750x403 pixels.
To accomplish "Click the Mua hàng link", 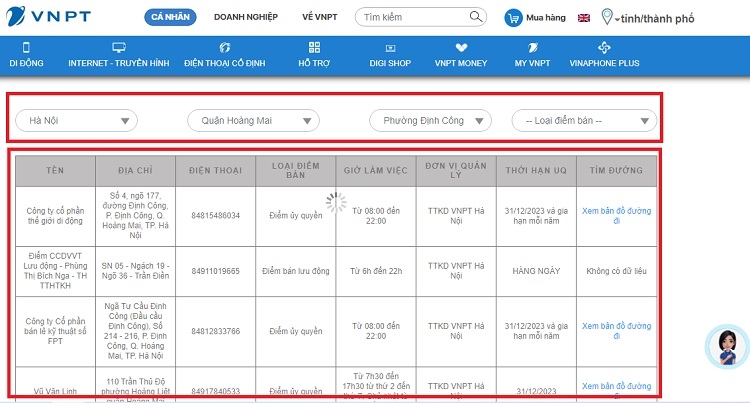I will [546, 18].
